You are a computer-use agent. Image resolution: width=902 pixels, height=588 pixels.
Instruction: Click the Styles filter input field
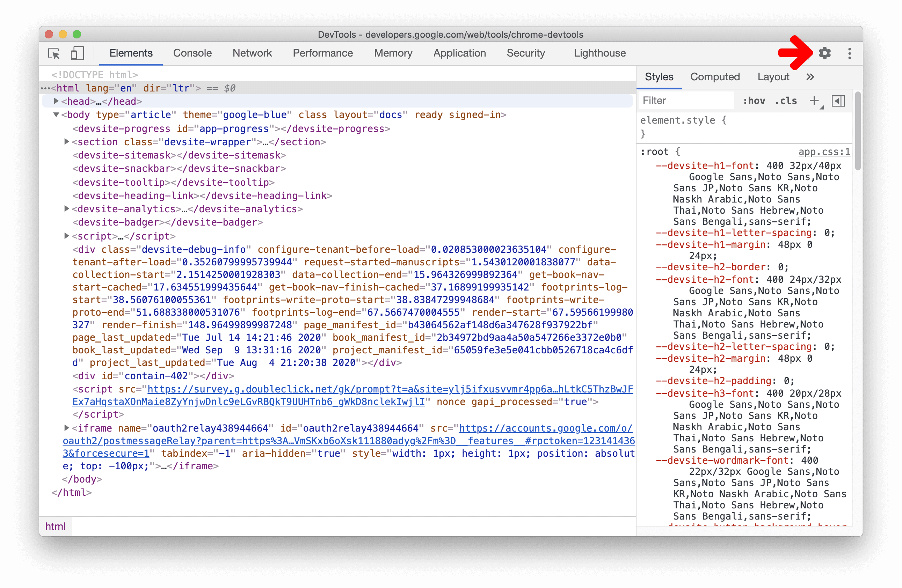coord(684,100)
